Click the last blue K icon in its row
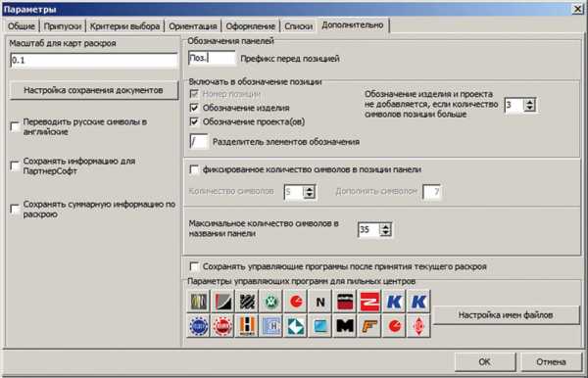Screen dimensions: 588x378 [418, 301]
